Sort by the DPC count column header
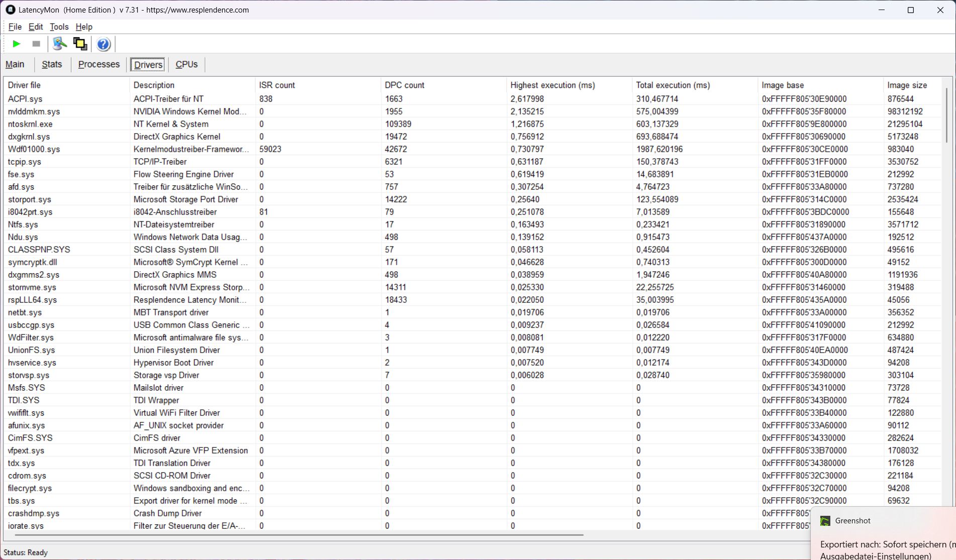Image resolution: width=956 pixels, height=560 pixels. [404, 85]
